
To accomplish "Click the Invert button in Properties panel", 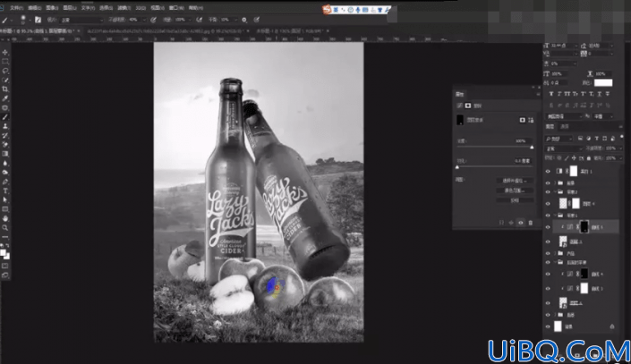I will coord(515,200).
